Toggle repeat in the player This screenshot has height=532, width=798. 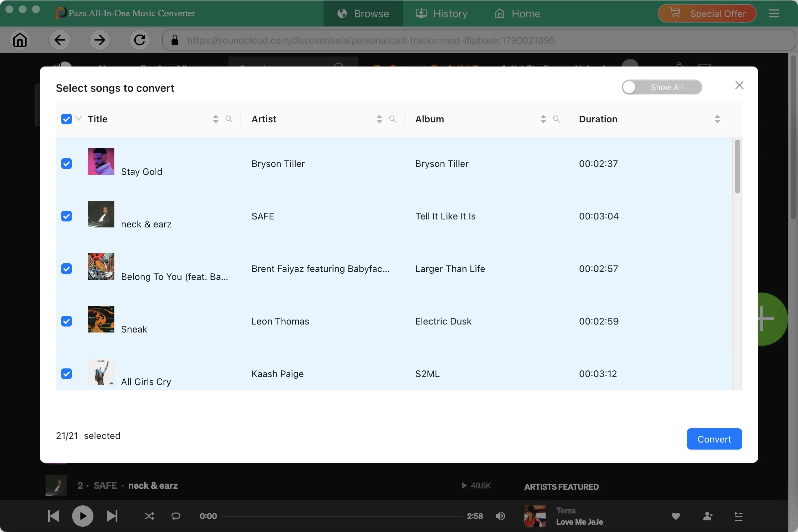coord(176,516)
